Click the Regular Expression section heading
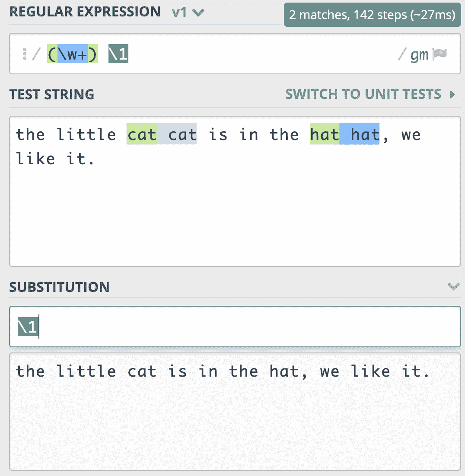Image resolution: width=465 pixels, height=476 pixels. (x=85, y=12)
